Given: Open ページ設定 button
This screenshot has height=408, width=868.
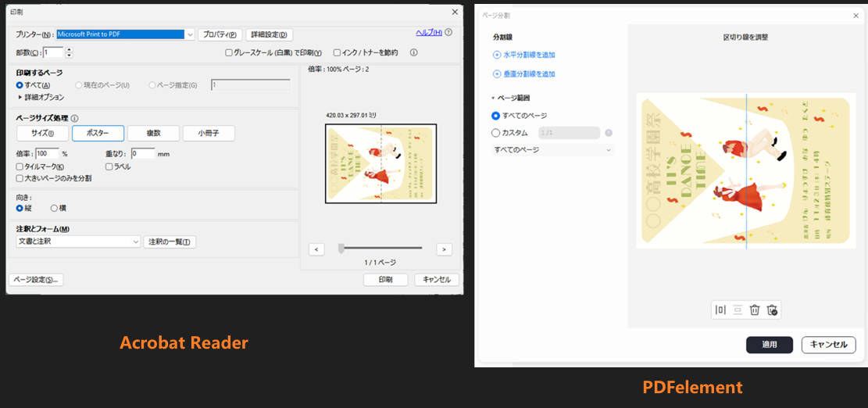Looking at the screenshot, I should click(36, 280).
